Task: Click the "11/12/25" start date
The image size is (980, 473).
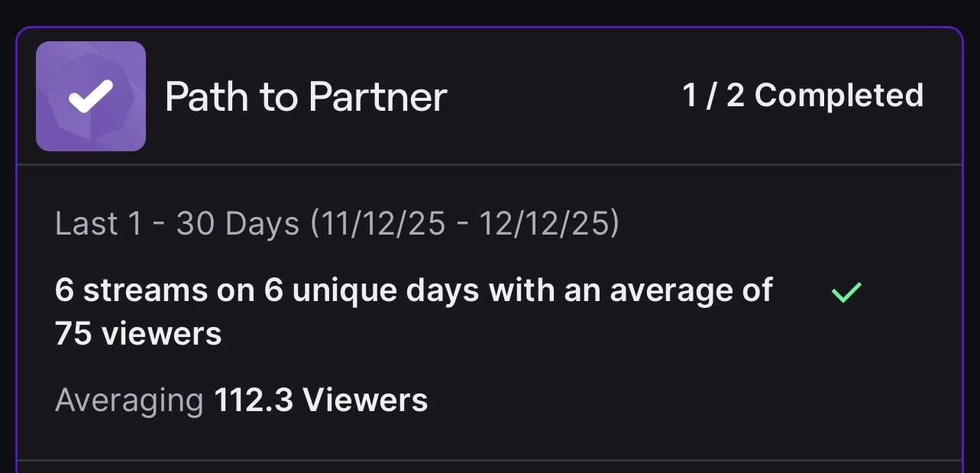Action: pos(380,224)
